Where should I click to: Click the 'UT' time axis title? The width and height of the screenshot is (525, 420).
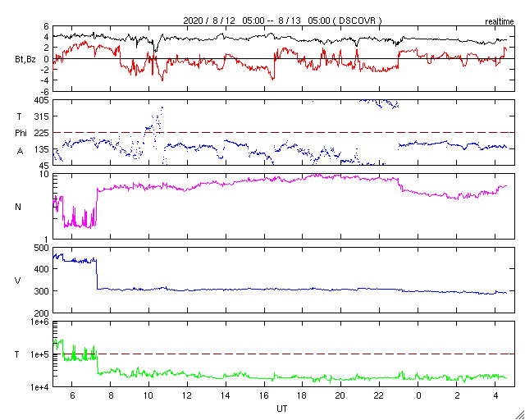tap(282, 409)
